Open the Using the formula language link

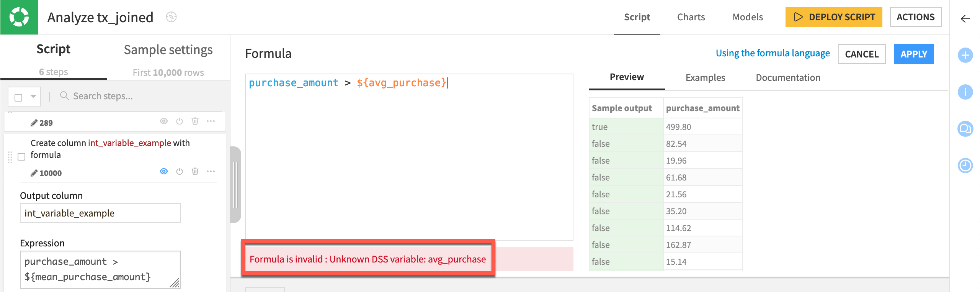(773, 53)
